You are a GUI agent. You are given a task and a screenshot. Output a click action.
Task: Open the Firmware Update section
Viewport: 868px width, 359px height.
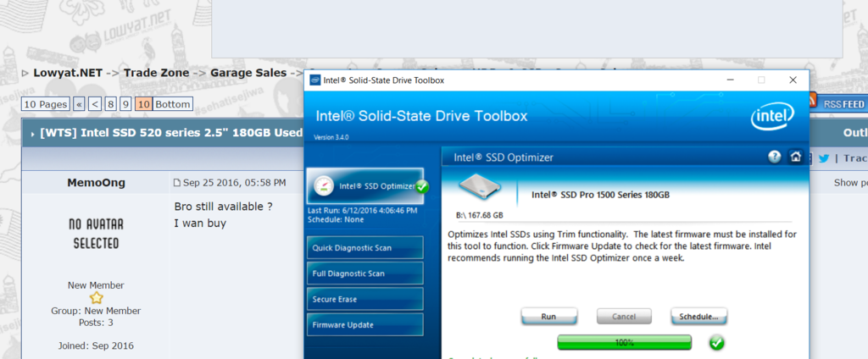pyautogui.click(x=365, y=325)
